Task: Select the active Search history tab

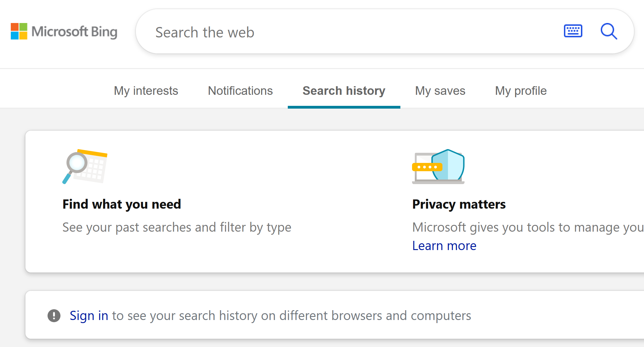Action: 344,91
